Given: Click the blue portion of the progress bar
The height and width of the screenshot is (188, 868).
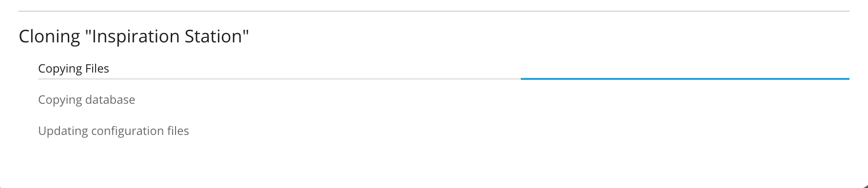Looking at the screenshot, I should 685,78.
